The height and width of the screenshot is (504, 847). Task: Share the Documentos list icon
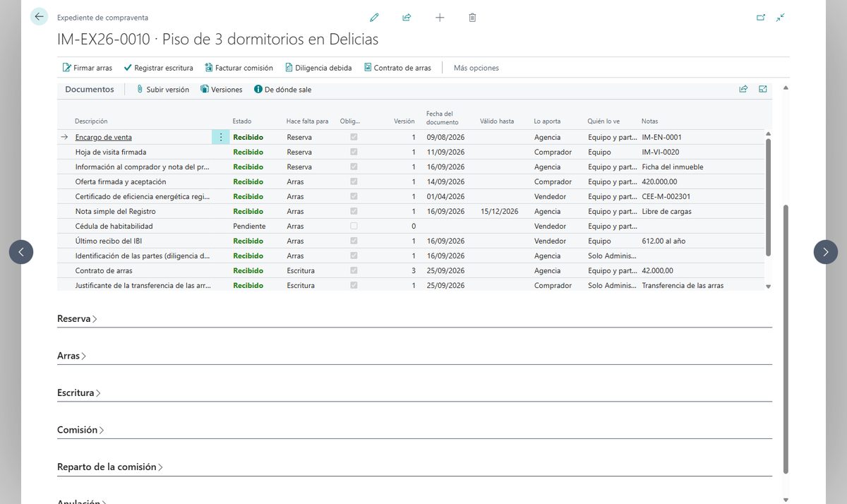[x=743, y=90]
